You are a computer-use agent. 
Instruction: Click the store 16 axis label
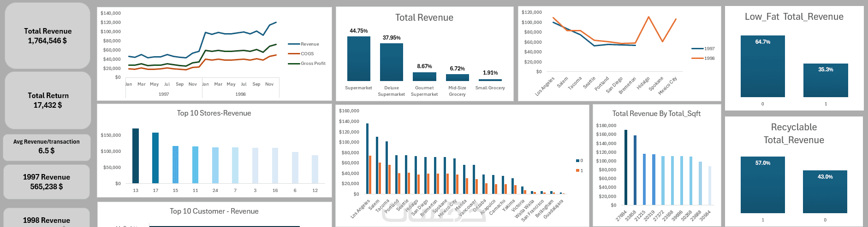[x=275, y=190]
